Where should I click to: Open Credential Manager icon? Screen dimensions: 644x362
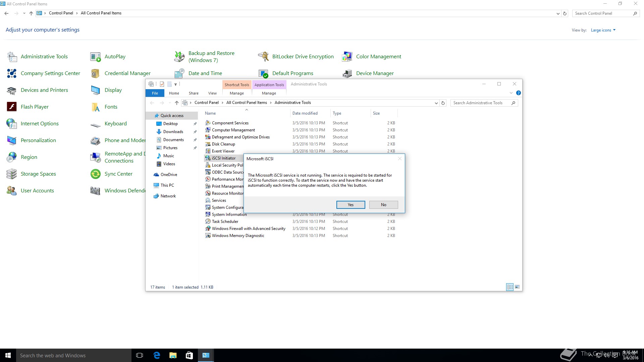click(x=96, y=73)
